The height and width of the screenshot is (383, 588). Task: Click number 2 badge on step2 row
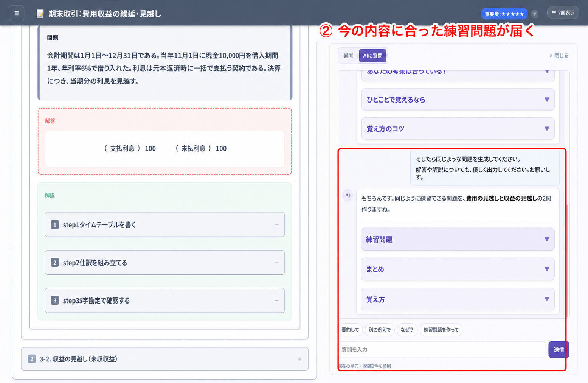click(x=55, y=263)
